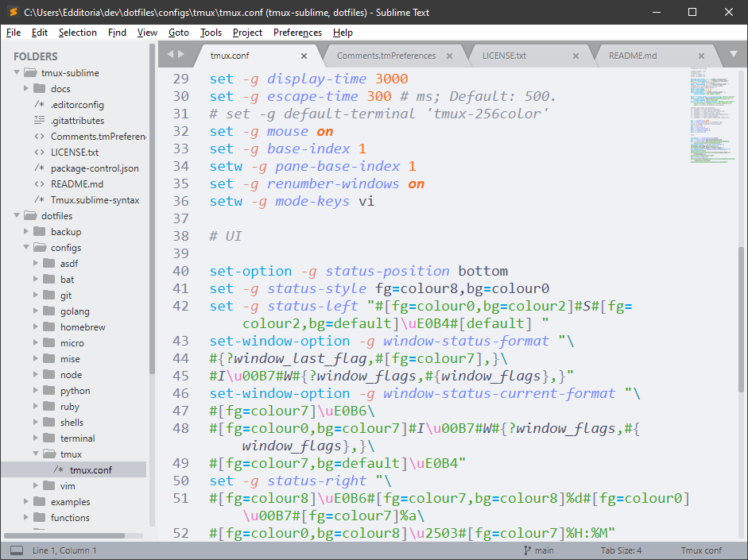The height and width of the screenshot is (560, 748).
Task: Open Tmux.sublime-syntax in sidebar
Action: click(95, 200)
